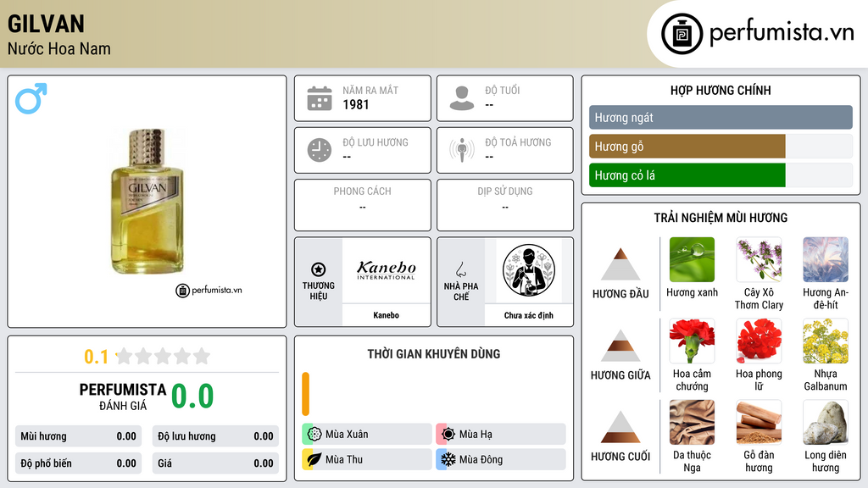Click the clock icon beside Độ lưu hương
The width and height of the screenshot is (868, 488).
point(320,150)
